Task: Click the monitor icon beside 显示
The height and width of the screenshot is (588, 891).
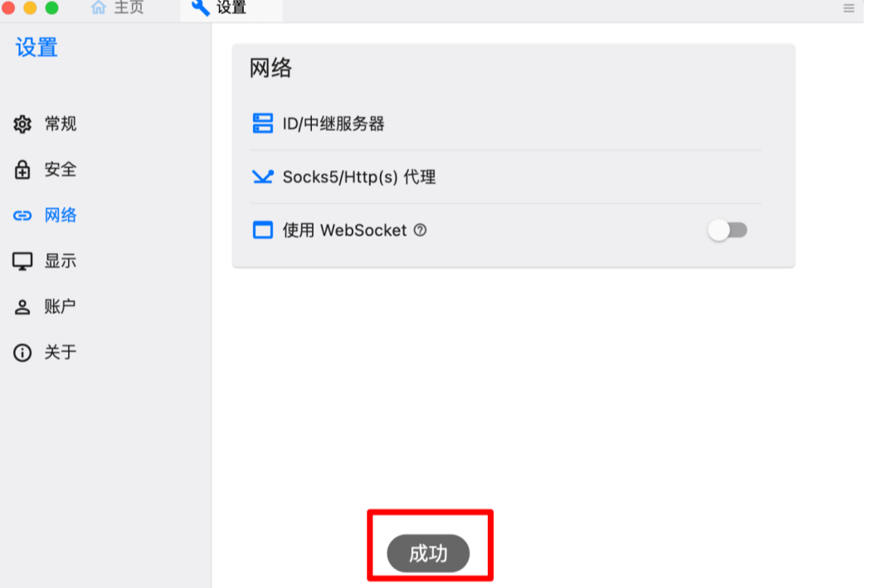Action: point(22,261)
